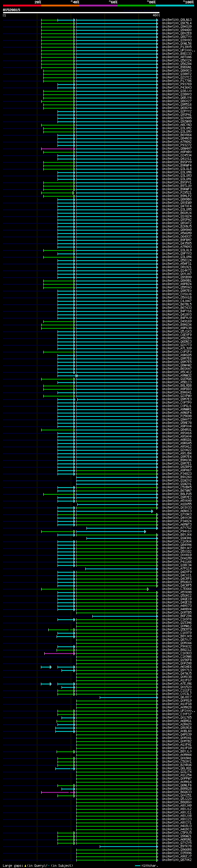Click UniRef100_Q6J8I7 label
Image resolution: width=197 pixels, height=868 pixels.
click(176, 697)
